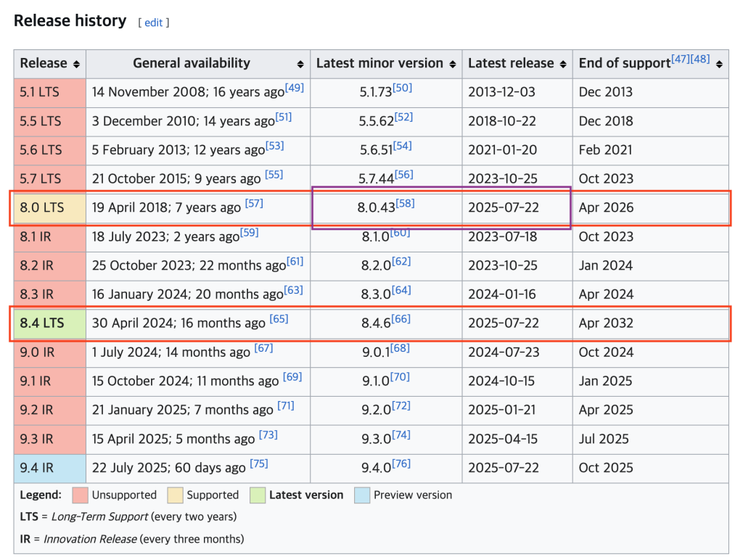Open reference 76 next to 9.4.0
Screen dimensions: 743x560
401,464
